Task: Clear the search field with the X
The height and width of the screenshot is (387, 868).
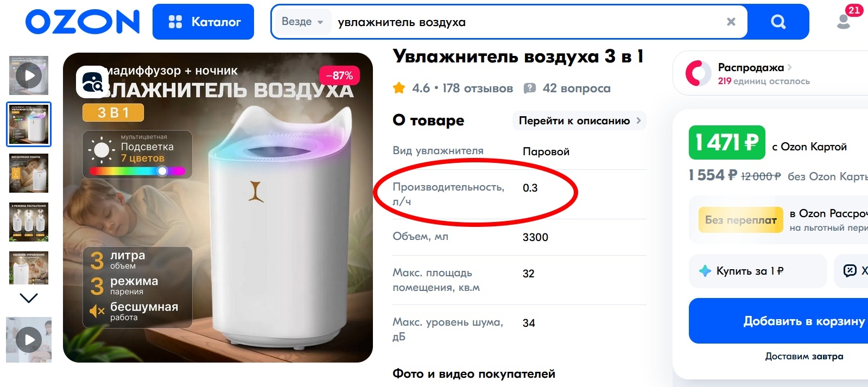Action: tap(731, 22)
